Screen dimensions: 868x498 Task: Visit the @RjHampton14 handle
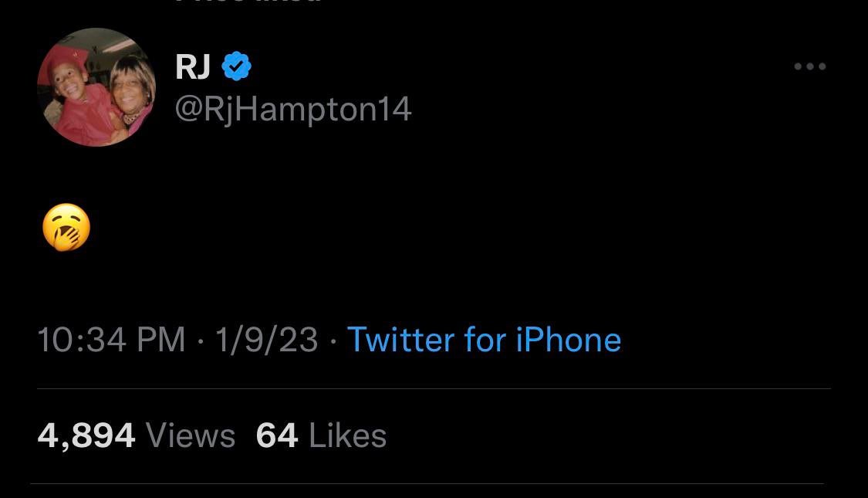coord(293,109)
